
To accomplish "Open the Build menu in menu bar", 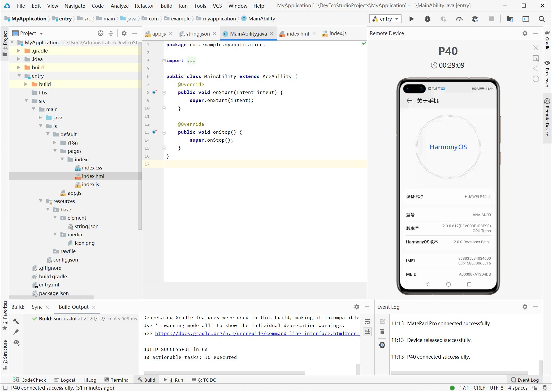I will tap(166, 6).
